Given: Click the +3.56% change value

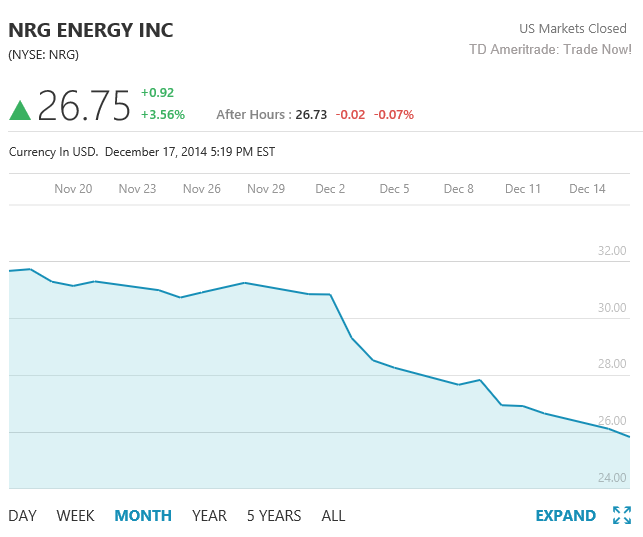Looking at the screenshot, I should tap(163, 114).
